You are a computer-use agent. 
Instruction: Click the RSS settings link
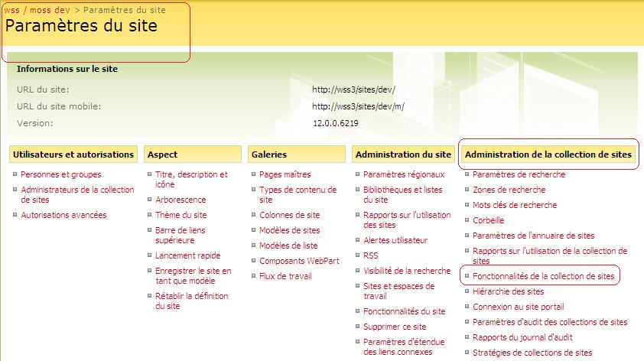point(371,255)
